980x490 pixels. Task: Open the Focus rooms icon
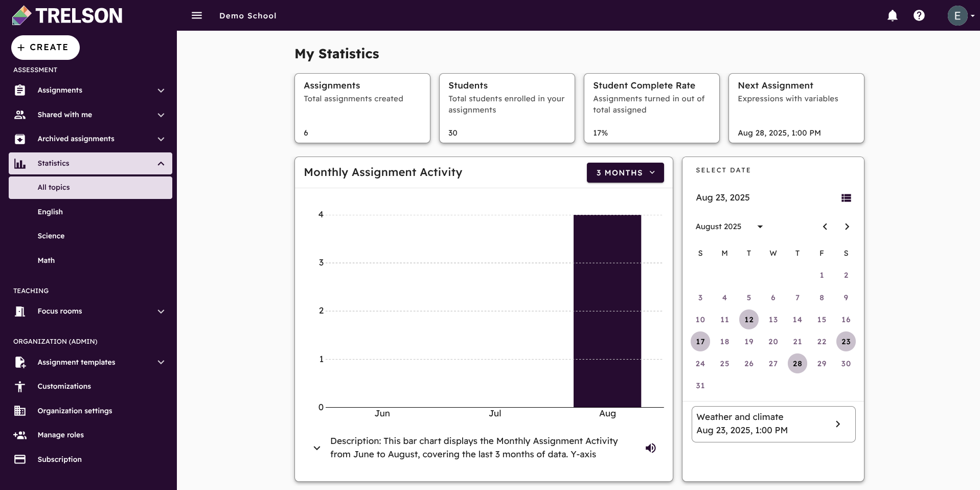tap(19, 311)
